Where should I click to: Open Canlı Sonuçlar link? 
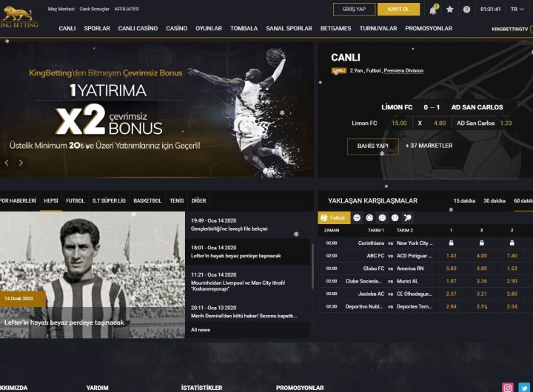tap(95, 9)
